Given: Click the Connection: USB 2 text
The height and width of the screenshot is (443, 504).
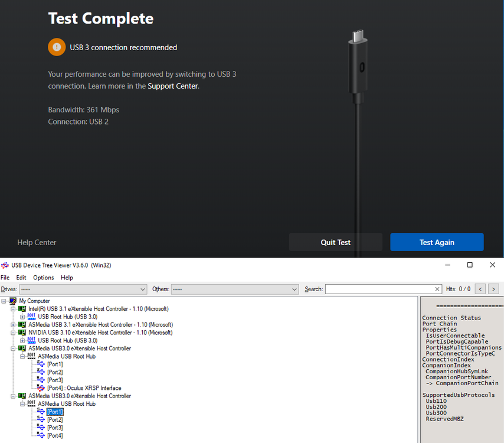Looking at the screenshot, I should coord(78,122).
